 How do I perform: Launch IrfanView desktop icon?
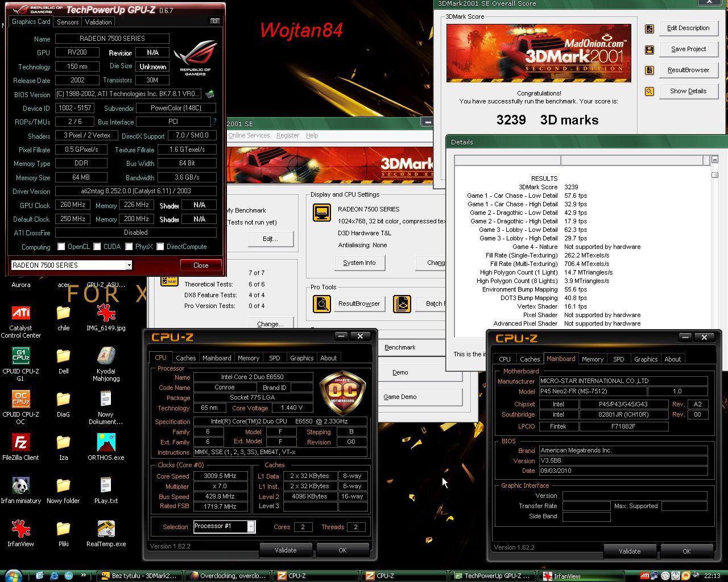21,534
